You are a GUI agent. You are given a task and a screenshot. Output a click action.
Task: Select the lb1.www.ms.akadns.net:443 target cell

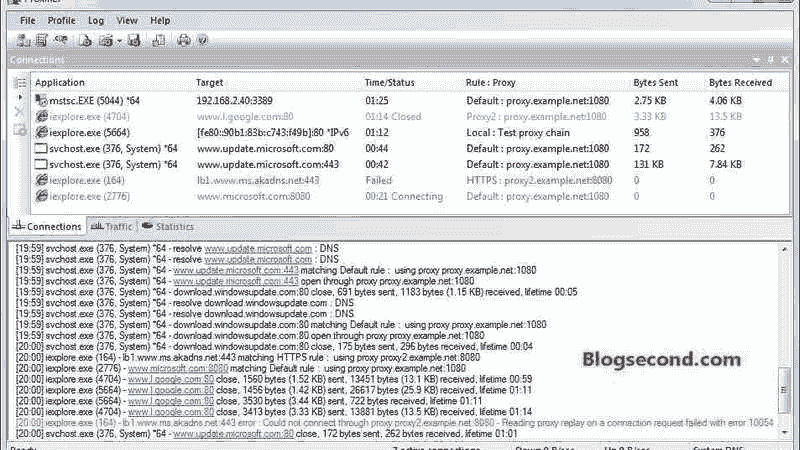(x=258, y=180)
